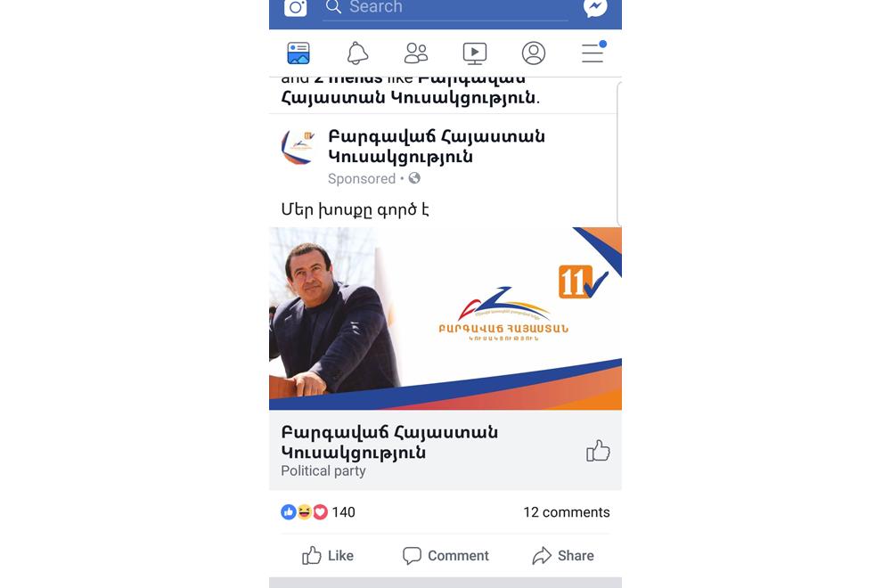The height and width of the screenshot is (588, 891).
Task: Click the globe public audience icon
Action: tap(415, 178)
